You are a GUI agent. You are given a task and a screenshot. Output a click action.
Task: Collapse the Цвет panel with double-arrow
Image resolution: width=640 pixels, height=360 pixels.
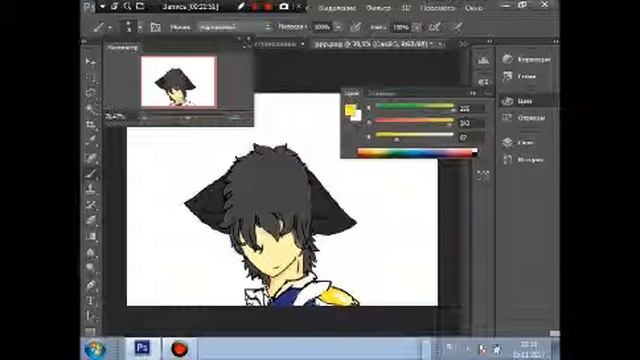tap(473, 93)
